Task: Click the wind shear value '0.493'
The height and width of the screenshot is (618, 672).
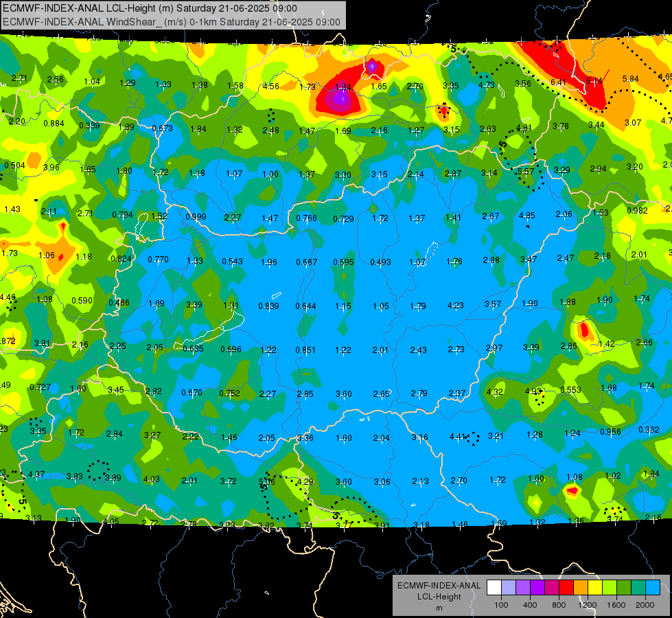Action: (x=380, y=262)
